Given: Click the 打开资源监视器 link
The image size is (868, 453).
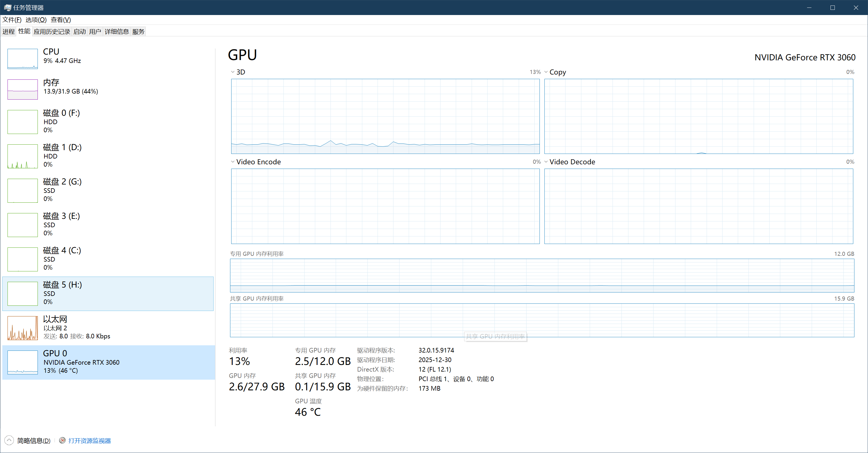Looking at the screenshot, I should [x=89, y=441].
